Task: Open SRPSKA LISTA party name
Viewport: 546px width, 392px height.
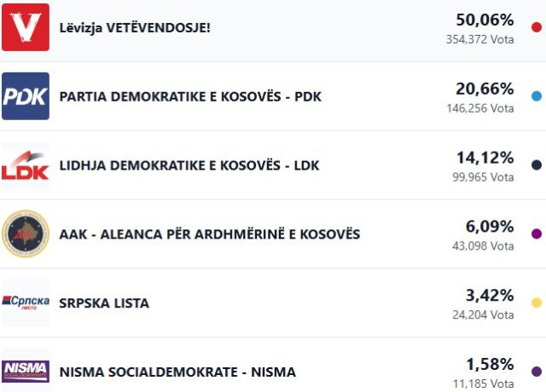Action: click(104, 303)
